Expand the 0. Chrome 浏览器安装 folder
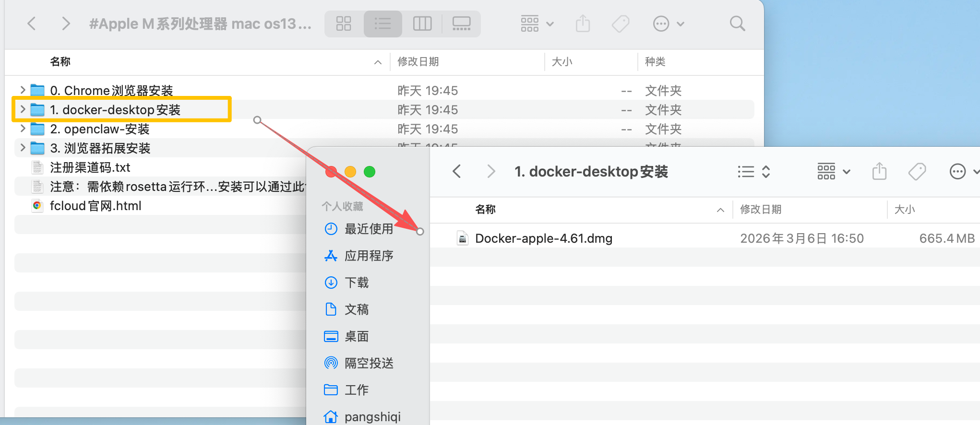Image resolution: width=980 pixels, height=425 pixels. coord(23,90)
